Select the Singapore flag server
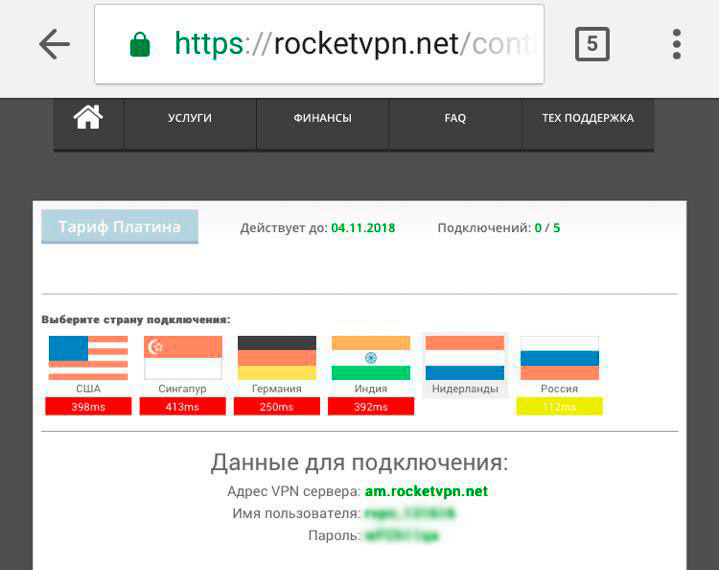The image size is (719, 570). [183, 358]
